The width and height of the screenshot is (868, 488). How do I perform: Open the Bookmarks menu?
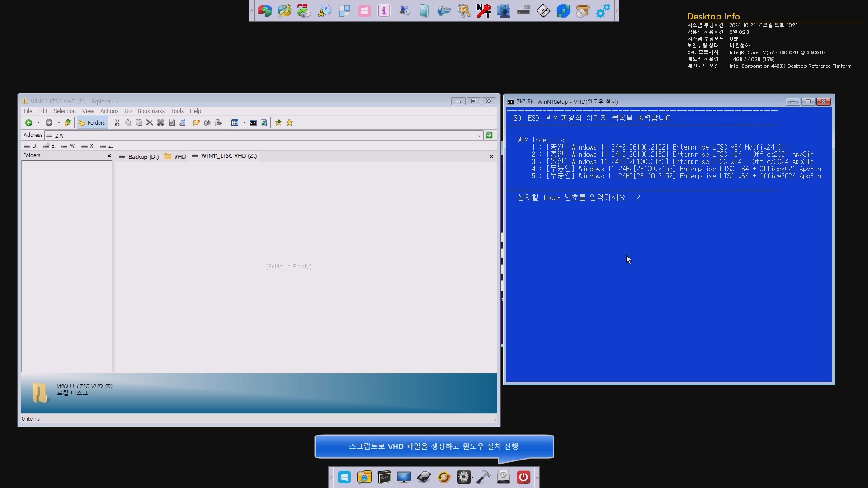pyautogui.click(x=151, y=111)
